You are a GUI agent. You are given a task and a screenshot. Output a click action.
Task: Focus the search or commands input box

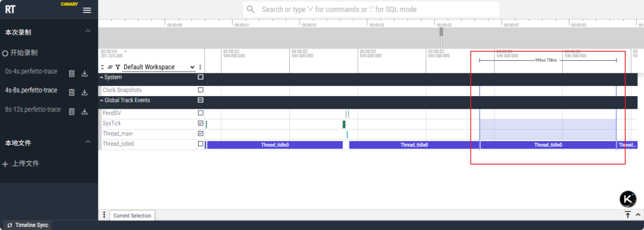click(x=371, y=10)
